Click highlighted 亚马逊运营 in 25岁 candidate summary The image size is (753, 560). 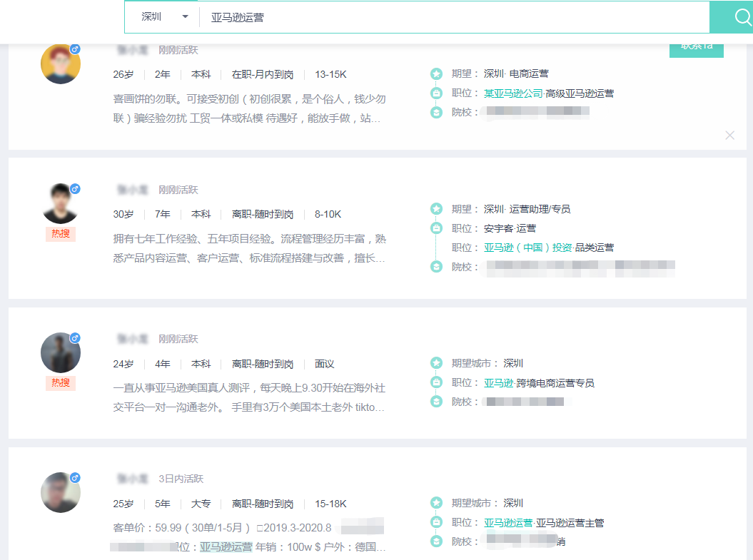226,547
